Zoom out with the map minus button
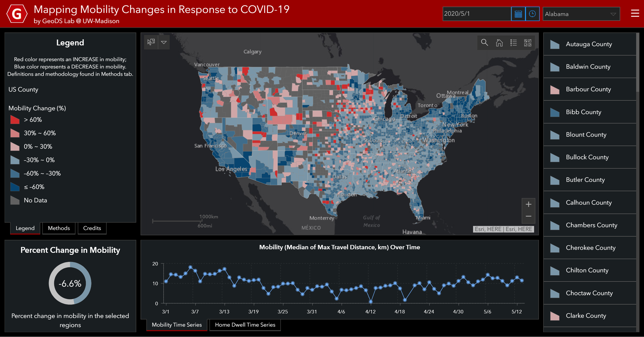This screenshot has height=337, width=644. coord(528,216)
